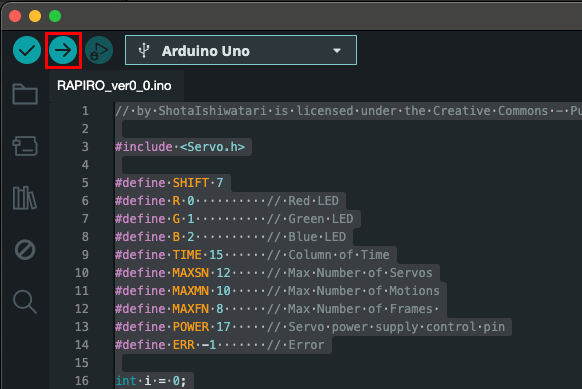Place cursor on the SHIFT define line
The image size is (582, 389).
[169, 183]
